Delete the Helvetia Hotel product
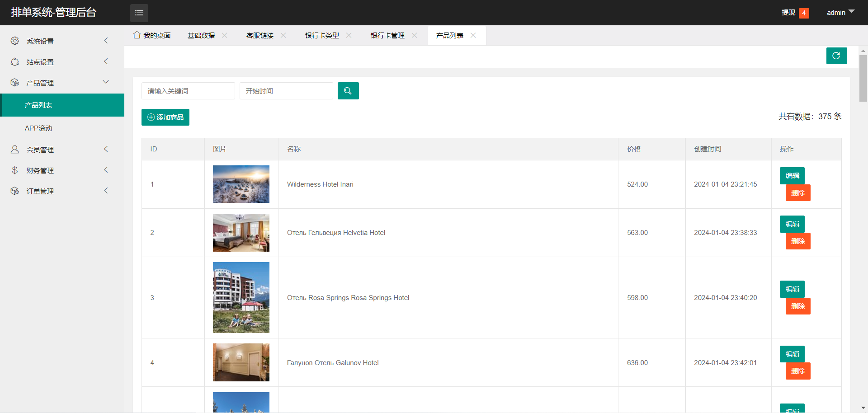Viewport: 868px width, 413px height. coord(797,241)
